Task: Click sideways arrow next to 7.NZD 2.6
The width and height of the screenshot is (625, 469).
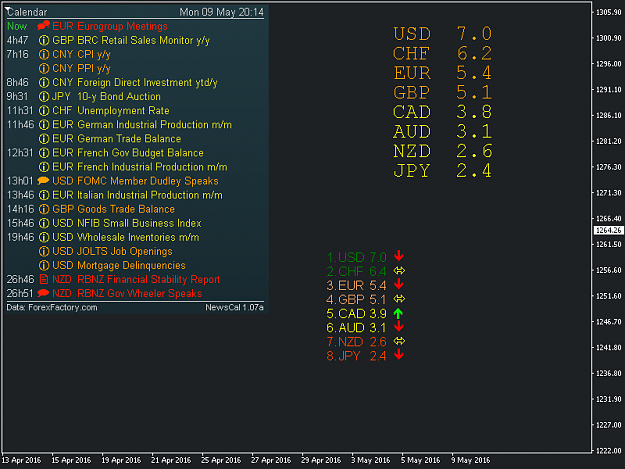Action: click(399, 341)
